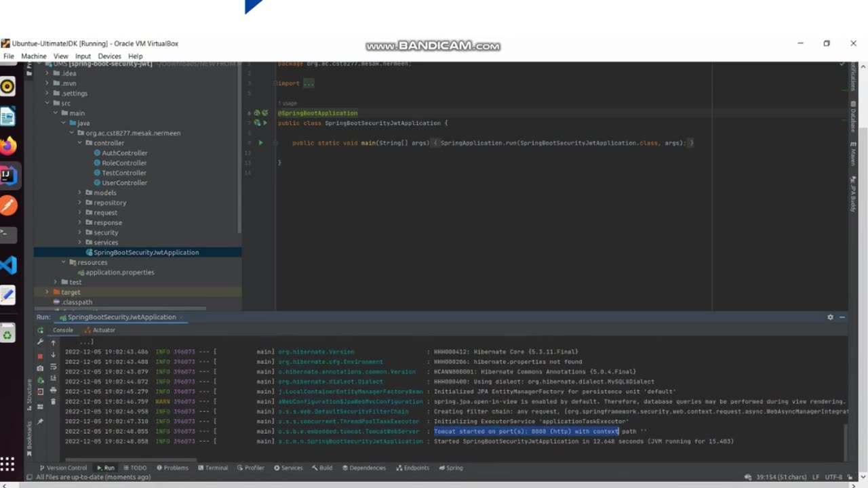Open Problems tool window

pyautogui.click(x=172, y=468)
